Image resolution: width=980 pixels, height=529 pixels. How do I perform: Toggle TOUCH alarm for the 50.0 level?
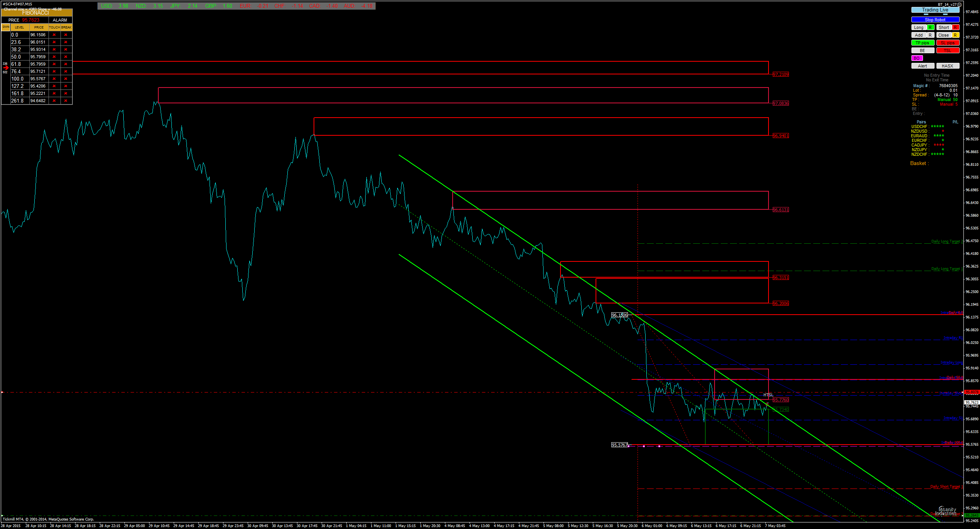tap(54, 57)
